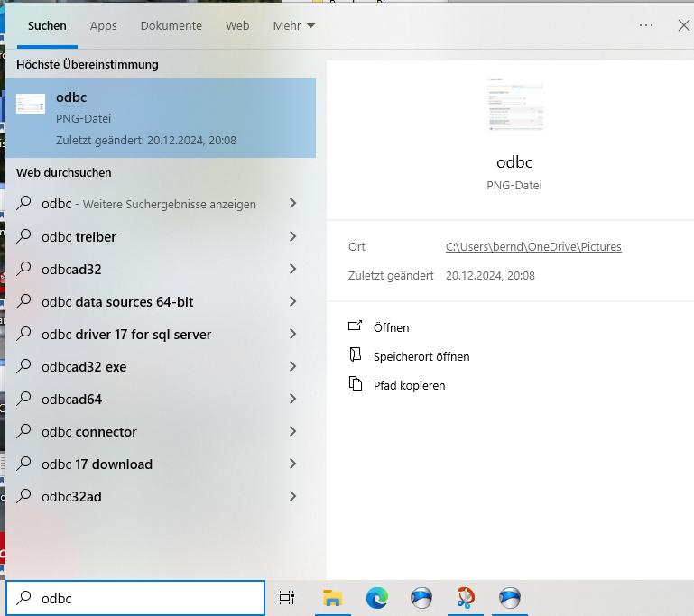Click the odbc preview image in details pane

pos(514,105)
